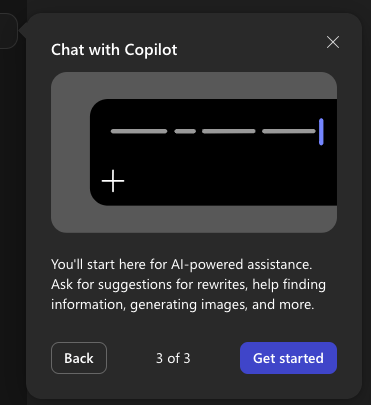Select the 3 of 3 step indicator
Screen dimensions: 371x405
point(173,358)
